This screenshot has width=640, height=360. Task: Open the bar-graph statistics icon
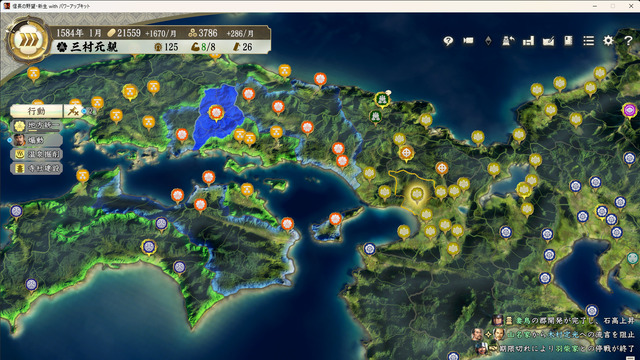pos(528,41)
